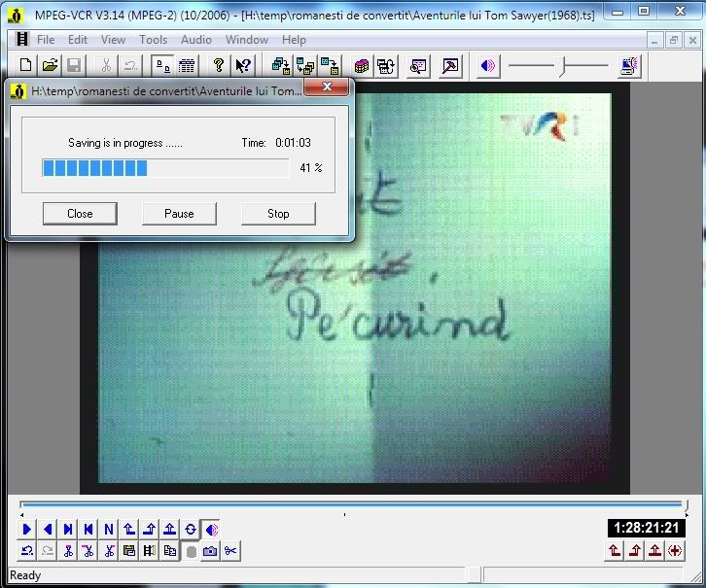This screenshot has width=706, height=588.
Task: Open the View menu
Action: tap(113, 40)
